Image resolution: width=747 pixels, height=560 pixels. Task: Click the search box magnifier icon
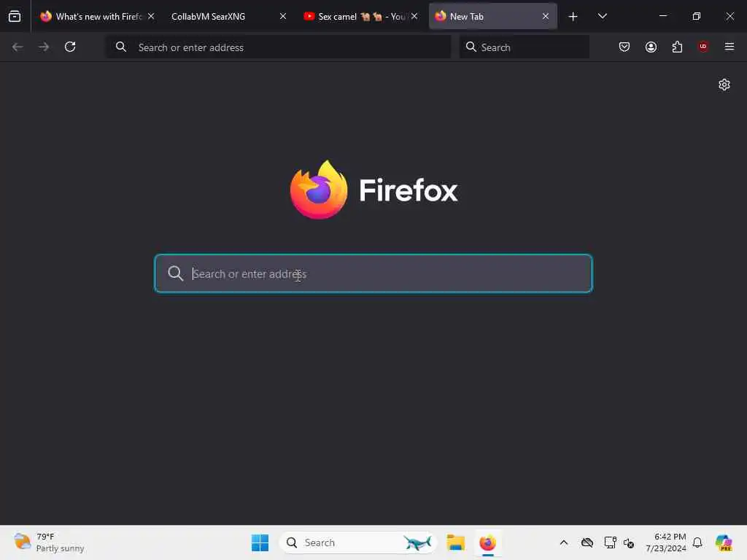[x=471, y=47]
